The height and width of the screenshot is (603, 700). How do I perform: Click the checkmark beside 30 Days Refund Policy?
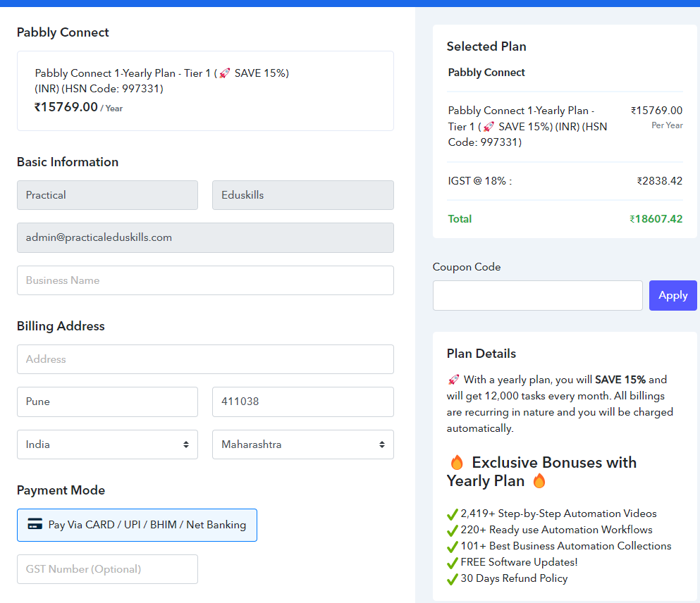[453, 579]
